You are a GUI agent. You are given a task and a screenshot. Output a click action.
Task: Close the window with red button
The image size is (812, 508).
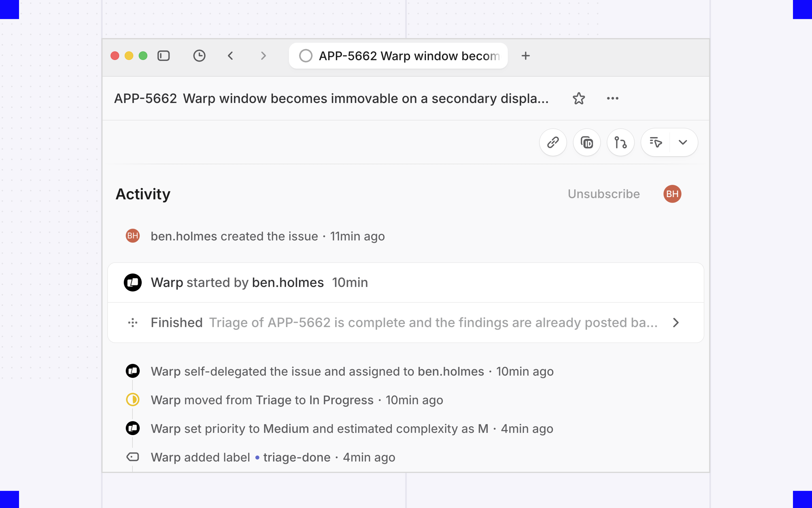[115, 56]
